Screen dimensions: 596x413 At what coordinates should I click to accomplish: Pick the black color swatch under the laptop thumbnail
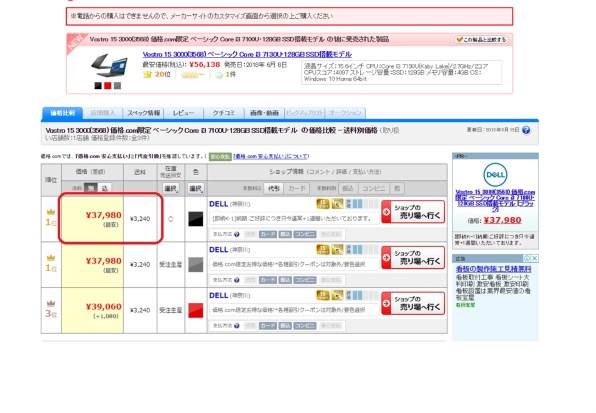98,86
